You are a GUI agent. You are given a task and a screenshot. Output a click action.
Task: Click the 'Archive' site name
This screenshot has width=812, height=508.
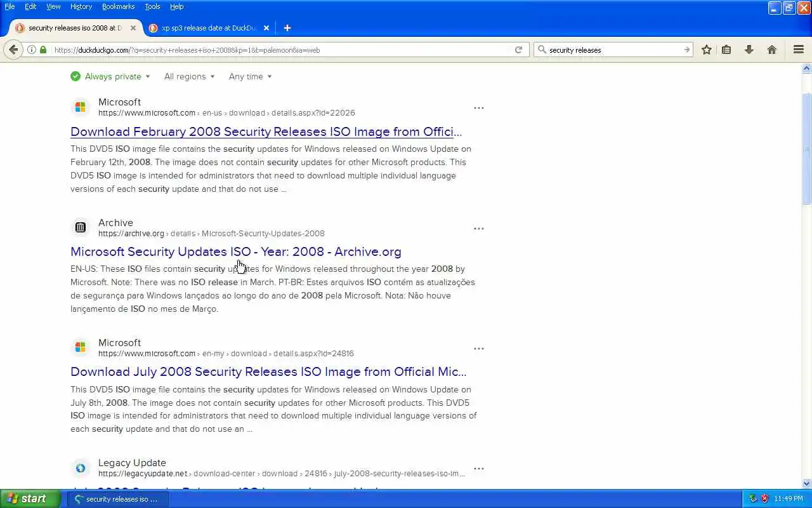coord(115,223)
